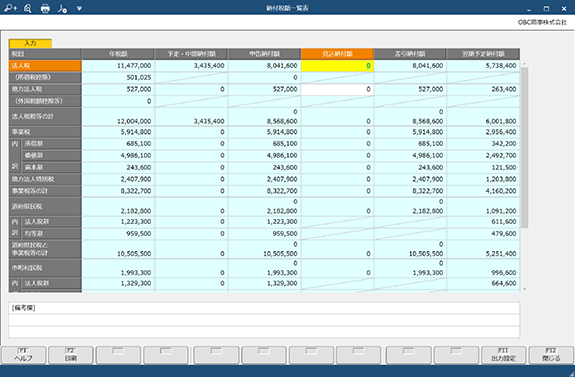The height and width of the screenshot is (377, 575).
Task: Click the orange 見込納付額 column header
Action: click(x=337, y=54)
